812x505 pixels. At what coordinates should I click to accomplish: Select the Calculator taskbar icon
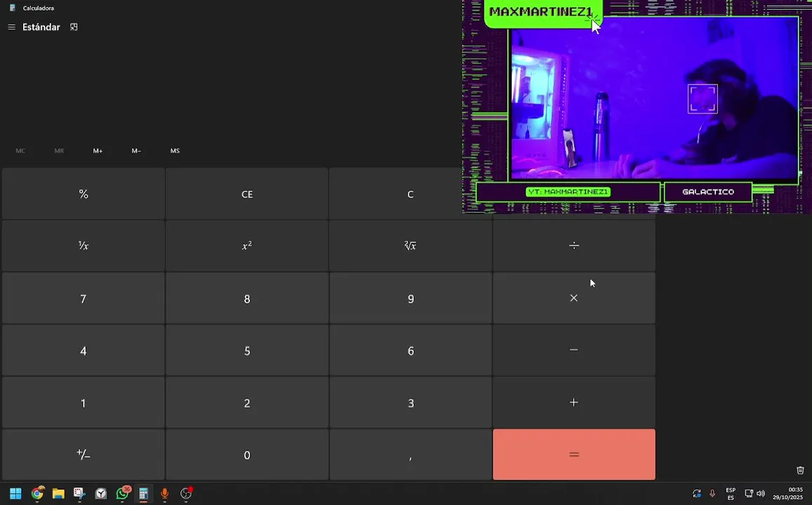coord(143,493)
